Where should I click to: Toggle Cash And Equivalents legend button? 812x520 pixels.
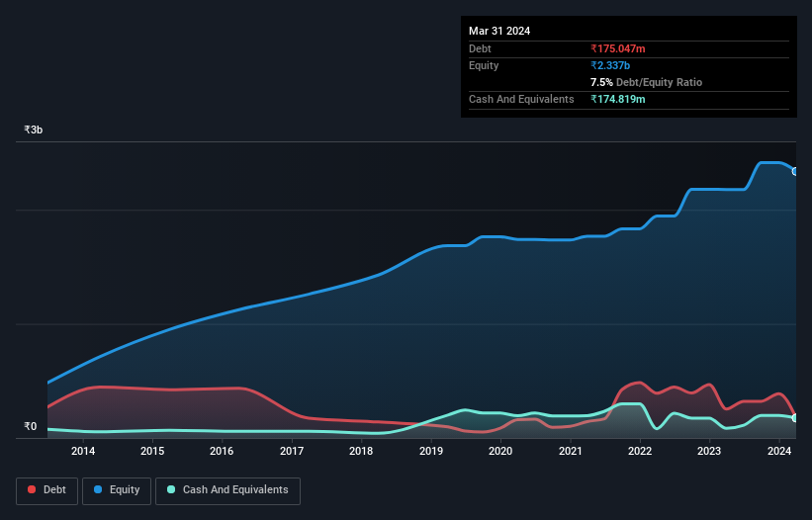tap(227, 490)
